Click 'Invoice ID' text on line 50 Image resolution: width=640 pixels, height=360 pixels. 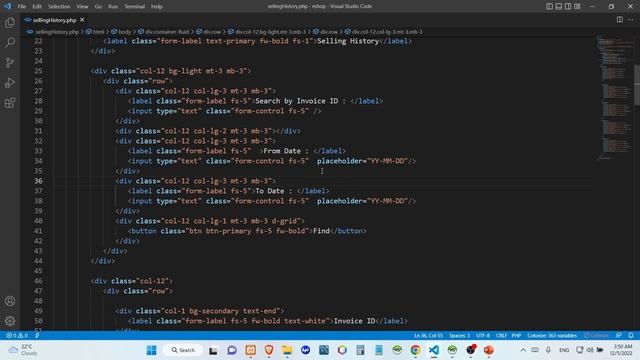(x=354, y=321)
